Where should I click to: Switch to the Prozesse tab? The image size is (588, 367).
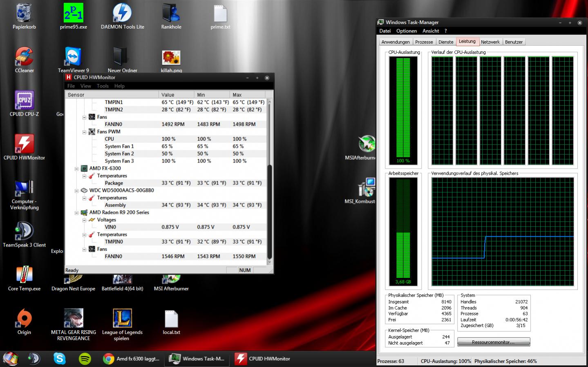point(424,42)
